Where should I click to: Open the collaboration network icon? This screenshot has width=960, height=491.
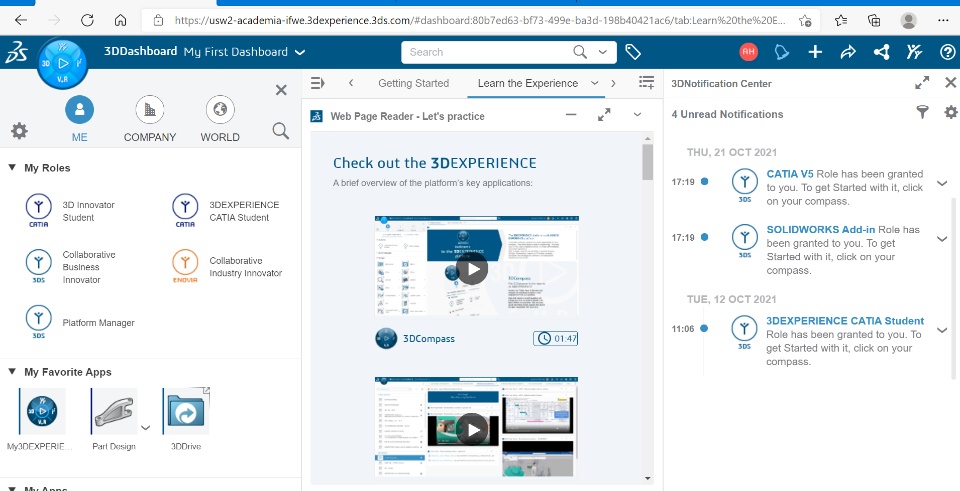pyautogui.click(x=882, y=52)
